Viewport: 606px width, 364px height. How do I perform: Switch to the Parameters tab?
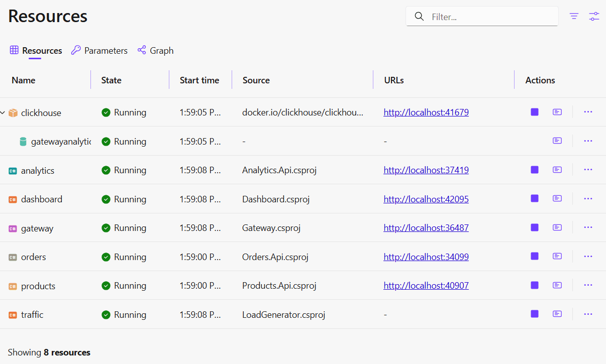99,50
